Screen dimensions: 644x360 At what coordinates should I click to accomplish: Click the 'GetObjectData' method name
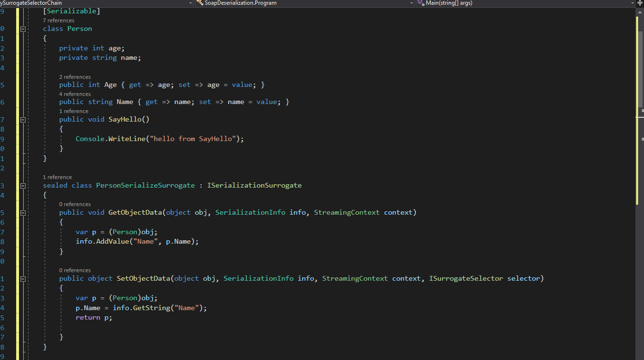135,212
